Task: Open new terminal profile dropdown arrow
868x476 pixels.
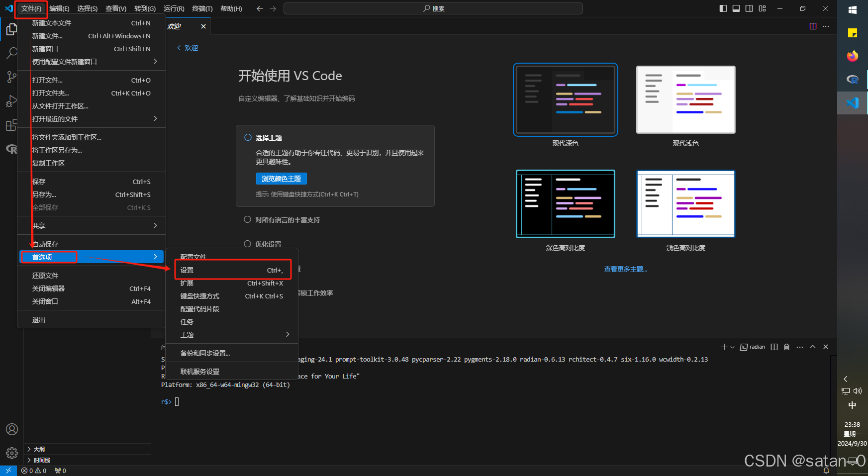Action: 732,347
